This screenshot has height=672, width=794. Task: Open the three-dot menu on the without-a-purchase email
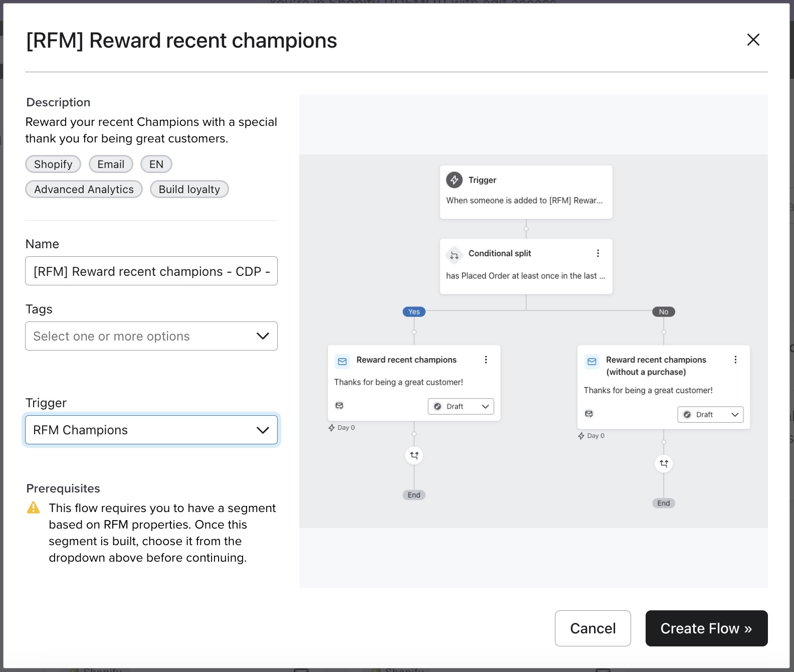pyautogui.click(x=736, y=359)
